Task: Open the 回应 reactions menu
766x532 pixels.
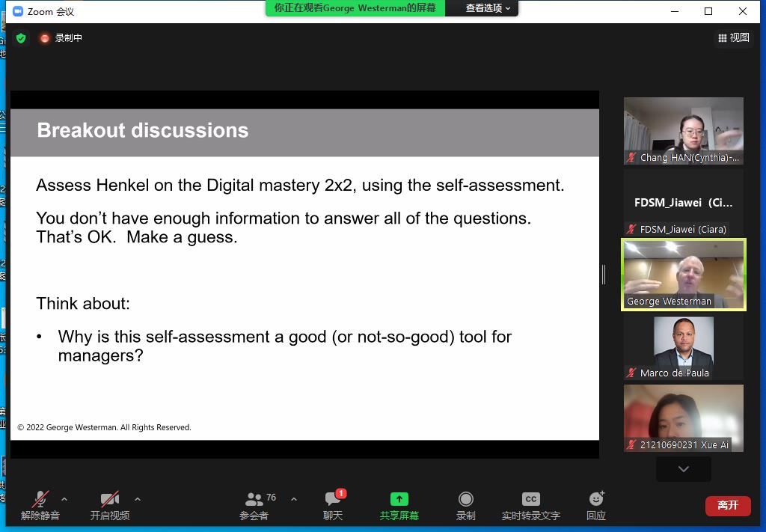Action: point(596,506)
